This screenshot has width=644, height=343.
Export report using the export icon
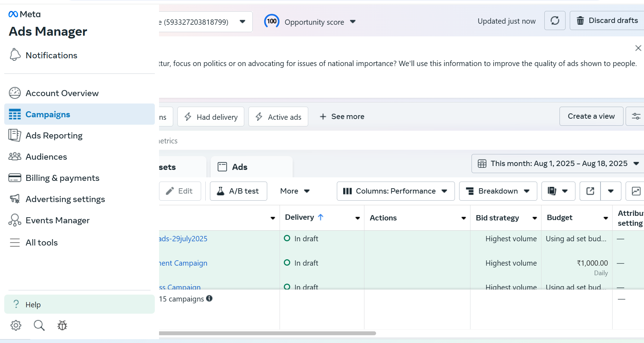tap(590, 191)
